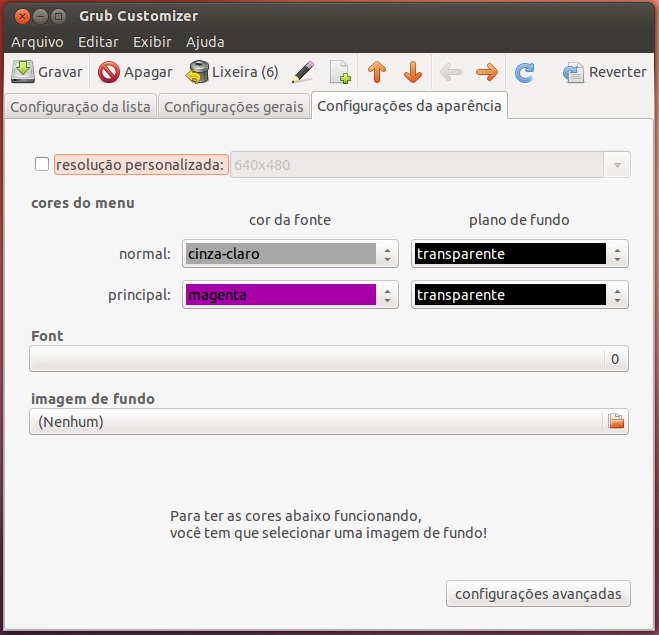Reload configuration with blue refresh icon
This screenshot has height=635, width=659.
(x=524, y=72)
